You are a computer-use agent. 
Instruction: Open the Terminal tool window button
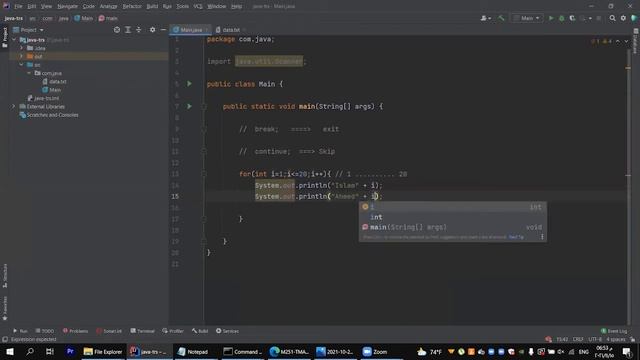pos(142,331)
